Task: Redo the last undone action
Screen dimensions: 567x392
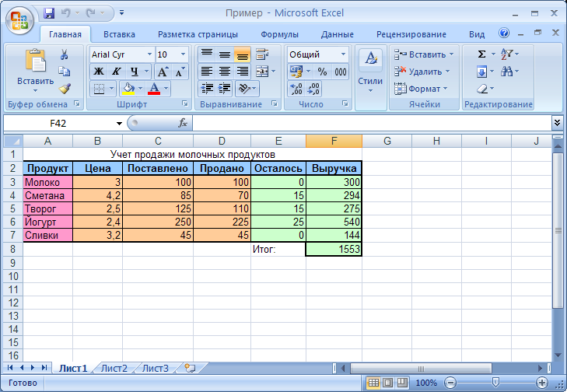Action: [x=90, y=13]
